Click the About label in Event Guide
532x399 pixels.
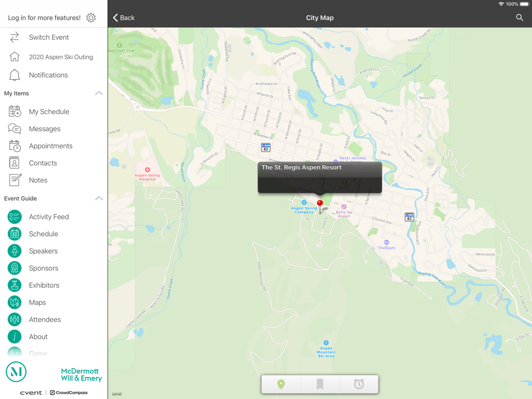pyautogui.click(x=38, y=337)
